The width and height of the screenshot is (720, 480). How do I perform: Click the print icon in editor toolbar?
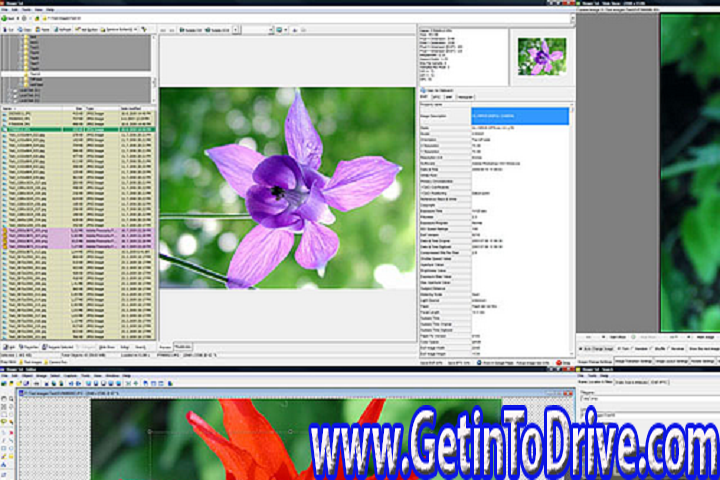pos(37,384)
